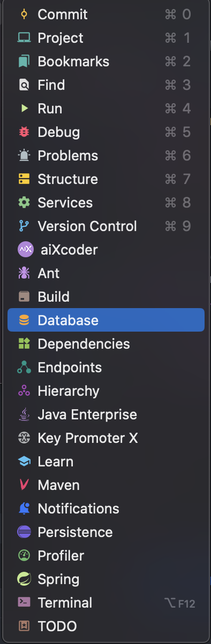The width and height of the screenshot is (211, 644).
Task: Click the Notifications bell icon
Action: pyautogui.click(x=24, y=509)
